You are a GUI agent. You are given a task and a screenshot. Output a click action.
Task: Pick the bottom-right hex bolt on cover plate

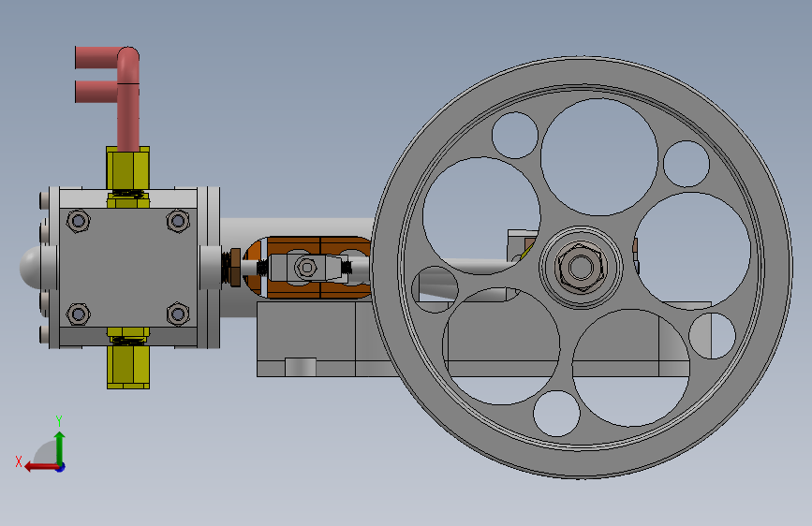click(x=178, y=314)
